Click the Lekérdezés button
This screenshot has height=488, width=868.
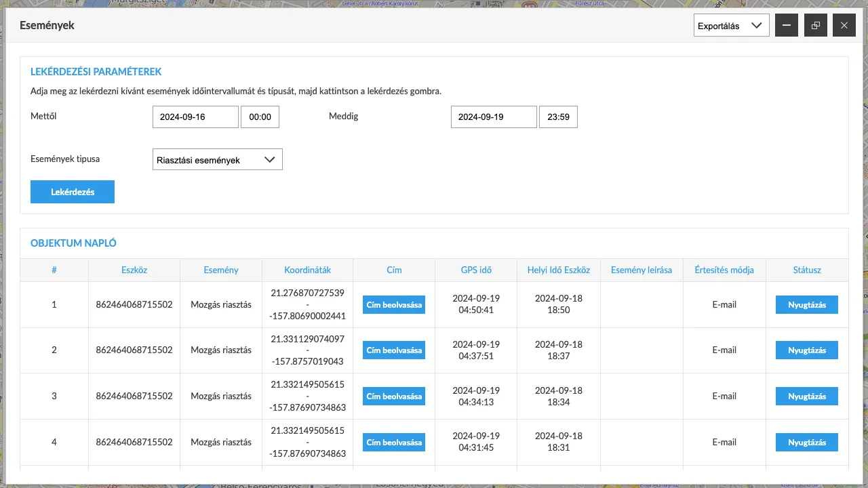pyautogui.click(x=73, y=192)
